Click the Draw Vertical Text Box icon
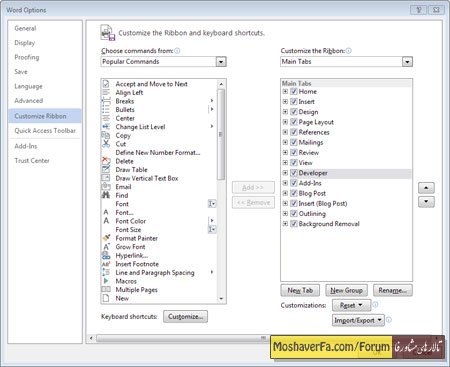The width and height of the screenshot is (450, 367). click(106, 178)
